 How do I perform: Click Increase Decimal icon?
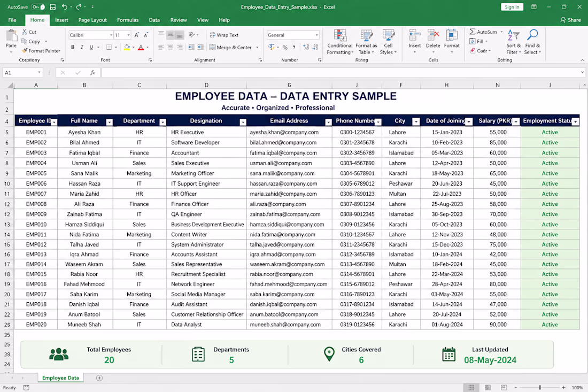pos(306,47)
